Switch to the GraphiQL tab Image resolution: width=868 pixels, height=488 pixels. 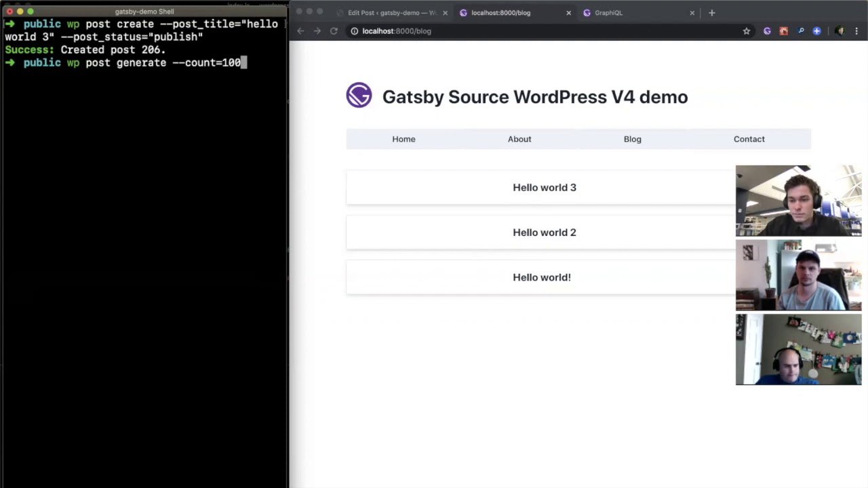pos(608,13)
